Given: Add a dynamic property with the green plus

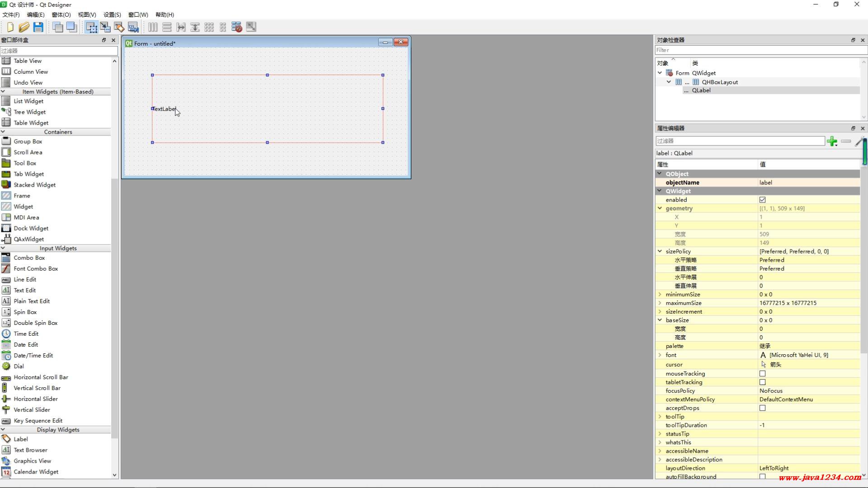Looking at the screenshot, I should coord(832,141).
